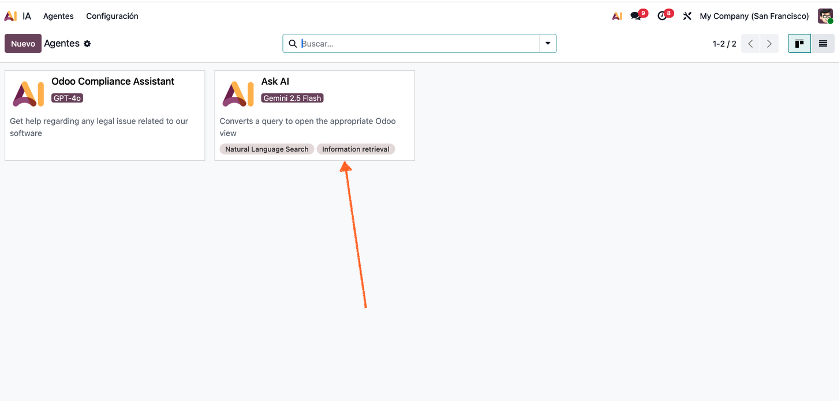Open the Configuración menu
This screenshot has width=839, height=401.
click(112, 16)
